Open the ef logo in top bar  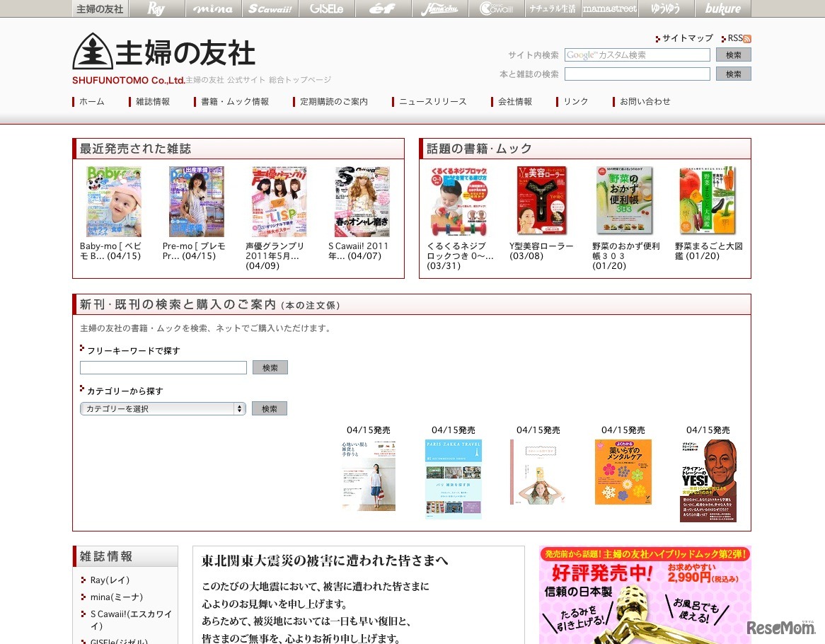pyautogui.click(x=383, y=8)
